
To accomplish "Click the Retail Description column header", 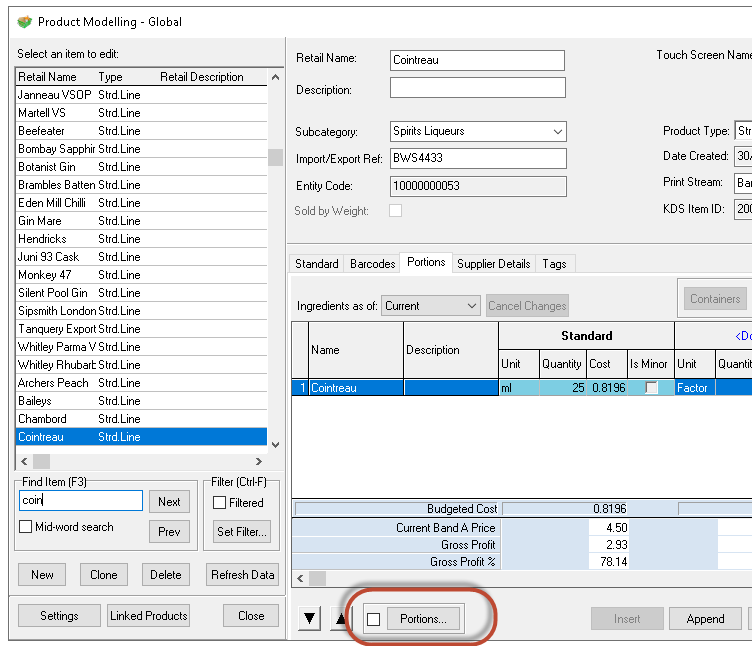I will [x=212, y=77].
